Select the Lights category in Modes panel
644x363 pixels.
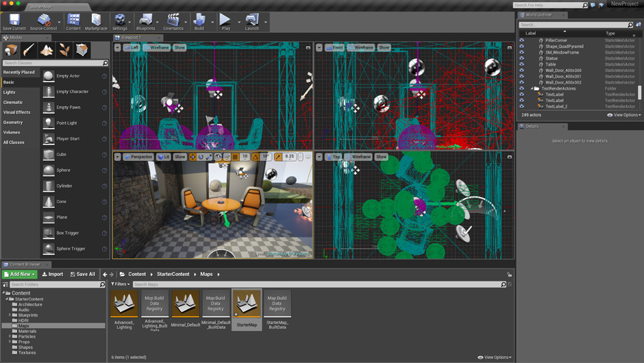[x=10, y=92]
